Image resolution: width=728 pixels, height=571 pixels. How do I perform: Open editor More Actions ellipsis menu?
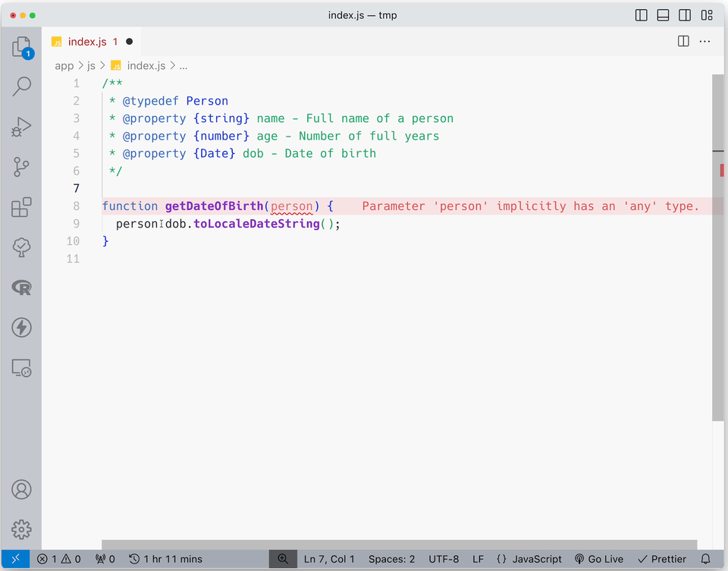pos(704,41)
